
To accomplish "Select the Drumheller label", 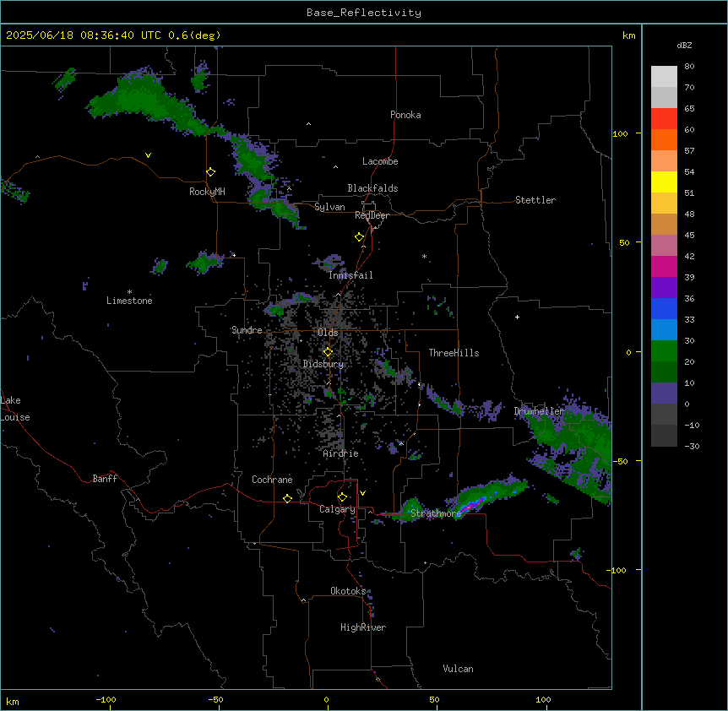I will tap(539, 411).
